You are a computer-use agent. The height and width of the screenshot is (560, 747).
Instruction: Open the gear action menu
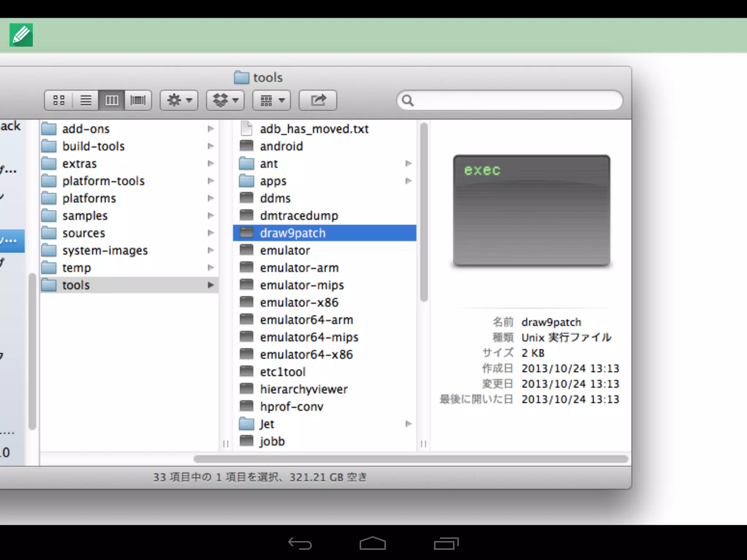tap(179, 100)
